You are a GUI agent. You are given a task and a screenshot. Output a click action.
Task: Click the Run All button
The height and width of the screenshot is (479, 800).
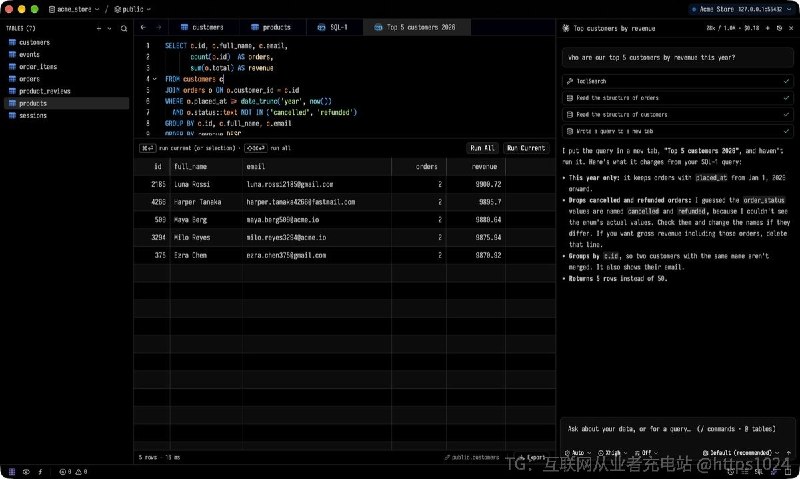pyautogui.click(x=482, y=148)
